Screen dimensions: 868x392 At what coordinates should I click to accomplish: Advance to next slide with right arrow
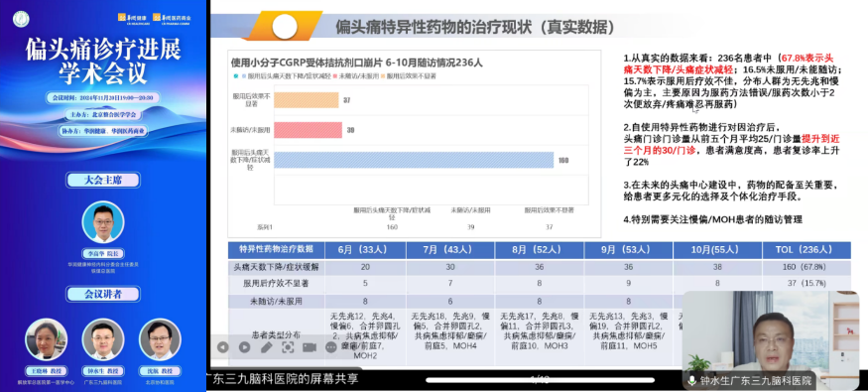coord(244,347)
